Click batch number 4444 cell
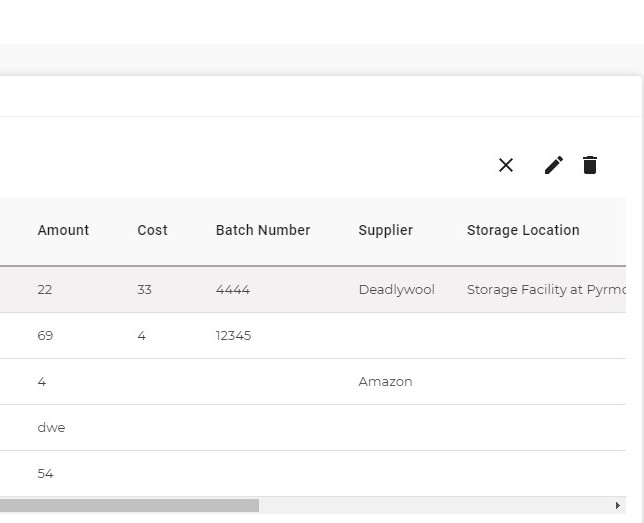 (x=233, y=290)
